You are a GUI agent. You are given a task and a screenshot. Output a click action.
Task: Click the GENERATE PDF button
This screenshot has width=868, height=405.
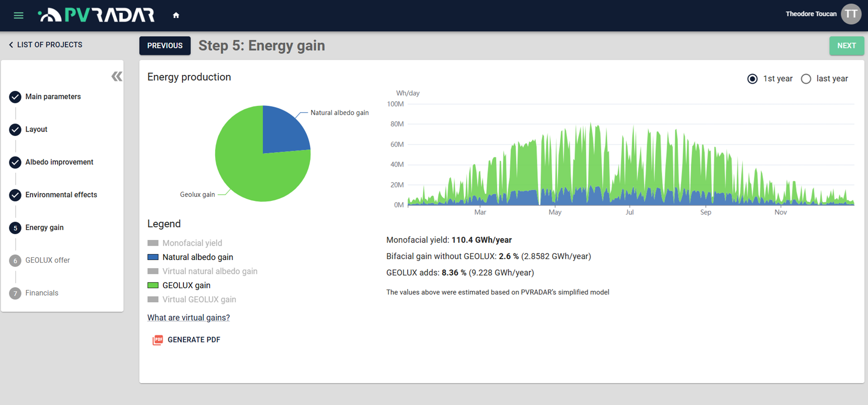tap(187, 340)
